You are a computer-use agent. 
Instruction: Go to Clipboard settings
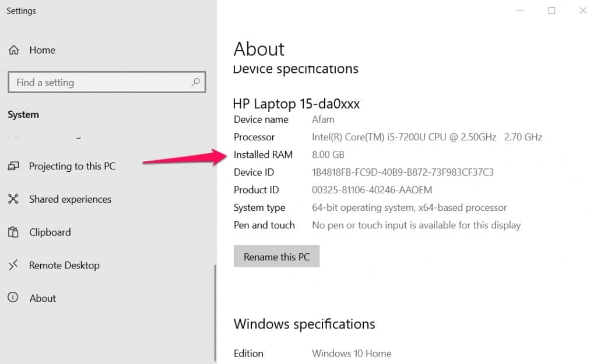click(50, 232)
